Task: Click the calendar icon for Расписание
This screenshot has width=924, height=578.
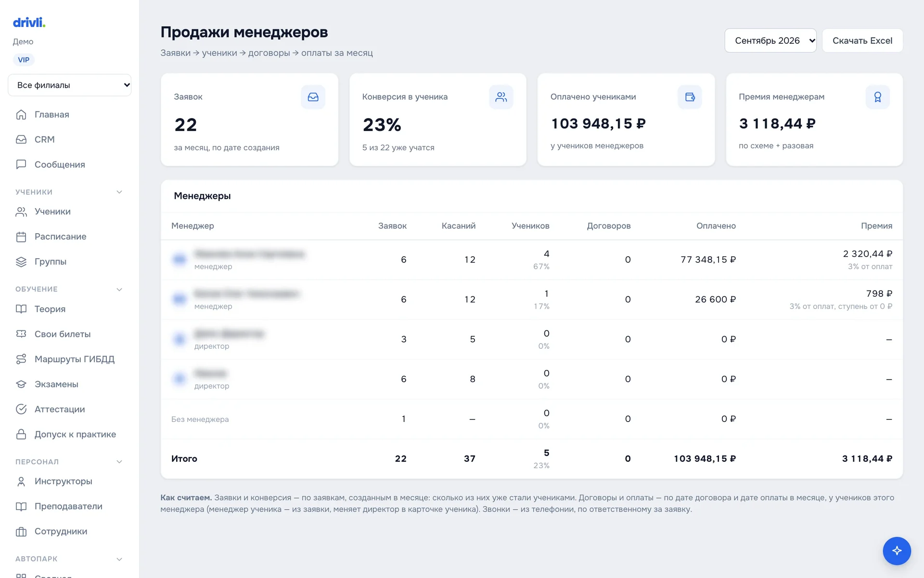Action: click(x=21, y=236)
